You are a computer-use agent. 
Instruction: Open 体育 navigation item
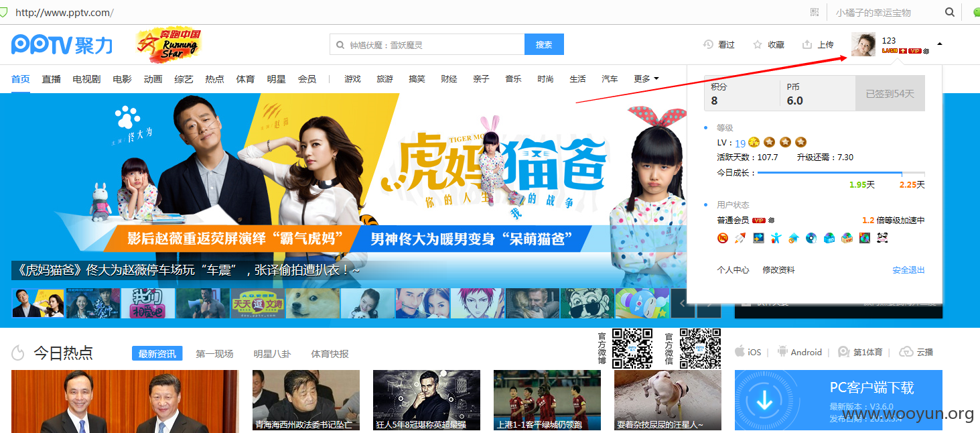tap(246, 79)
